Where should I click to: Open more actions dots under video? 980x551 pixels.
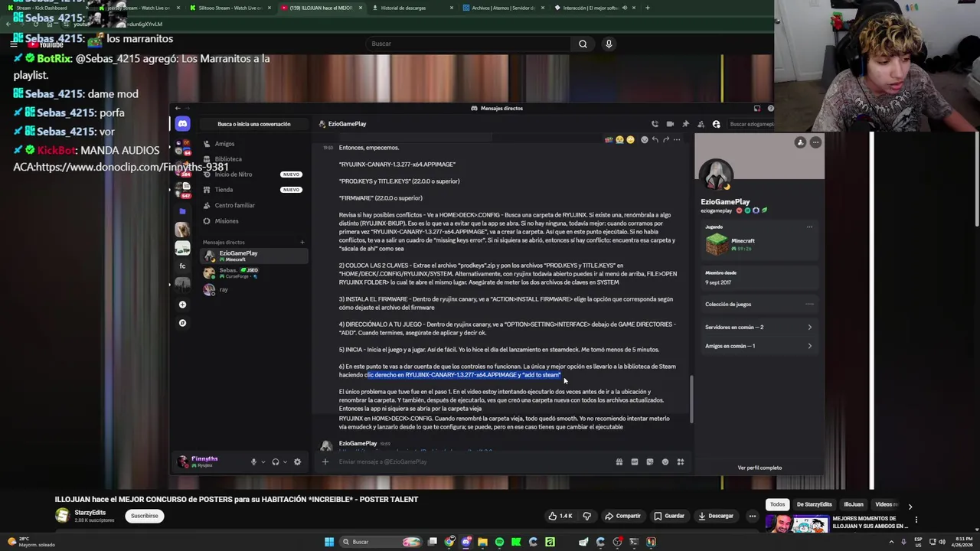[x=753, y=516]
